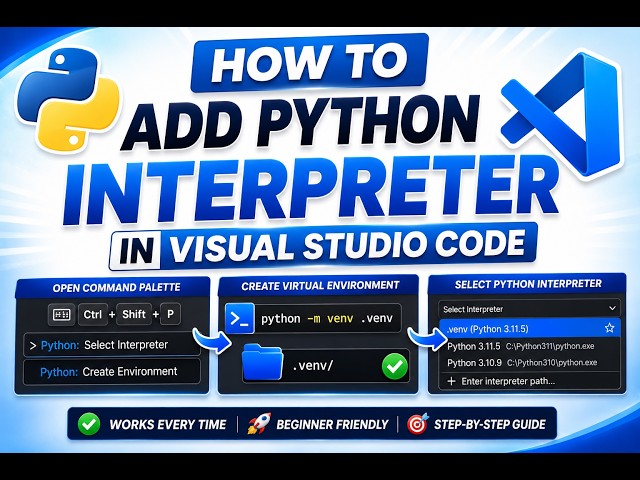Click the terminal prompt icon
The height and width of the screenshot is (480, 640).
click(240, 318)
